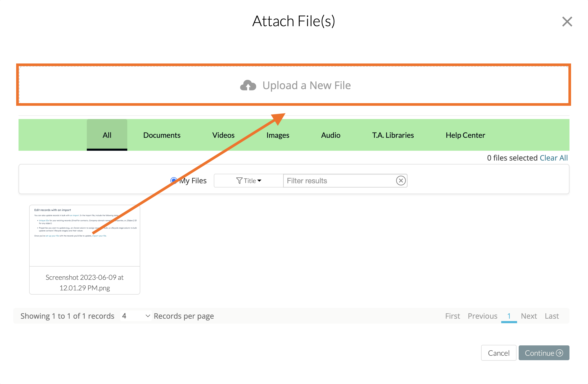Go to the Next page link
Screen dimensions: 588x384
point(529,316)
